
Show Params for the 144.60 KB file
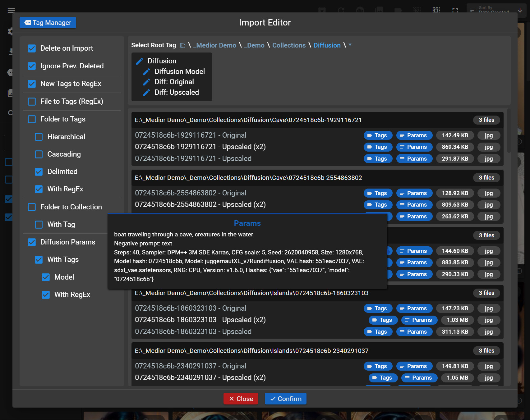(414, 251)
